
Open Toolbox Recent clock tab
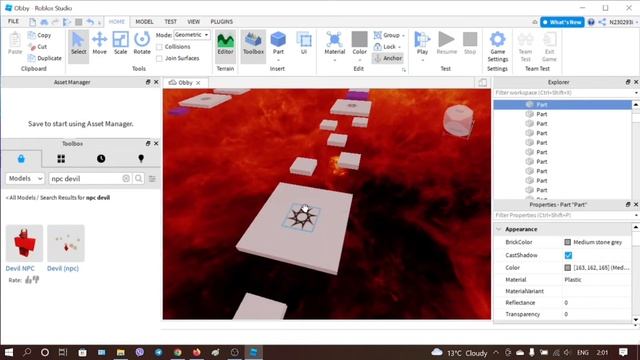coord(101,159)
